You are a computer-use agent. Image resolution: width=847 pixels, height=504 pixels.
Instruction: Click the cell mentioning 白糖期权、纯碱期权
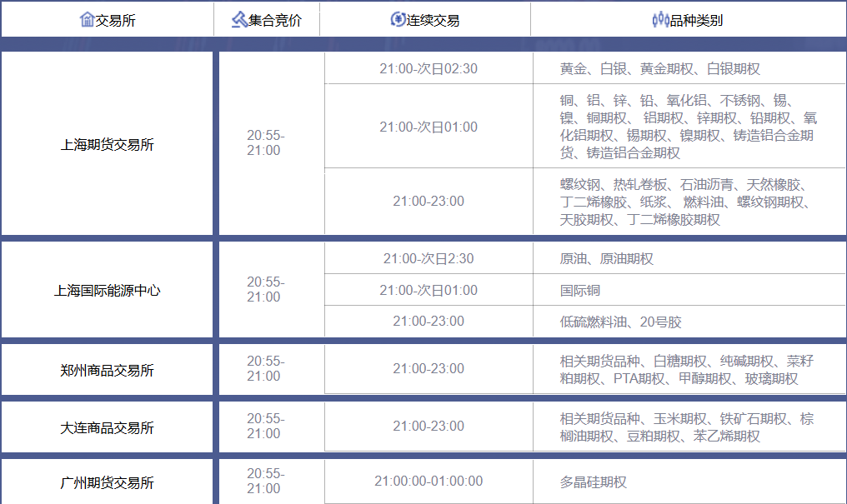pos(689,370)
